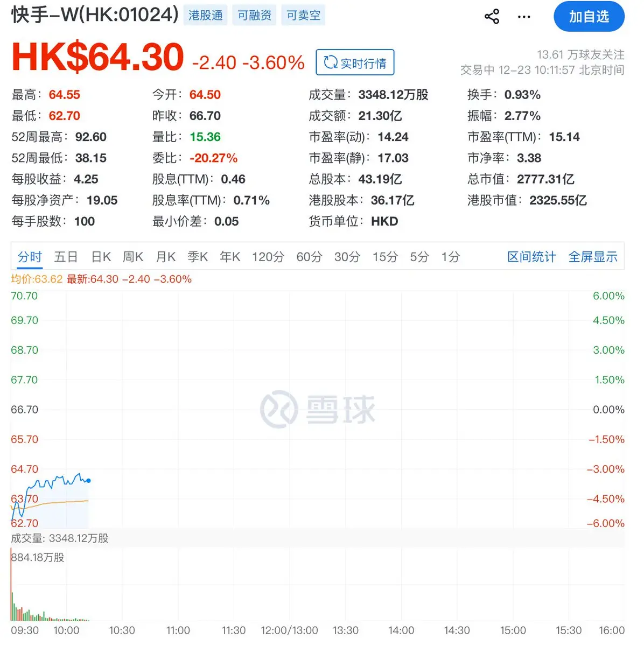Click the 市盈率(TTM) value 15.14
Screen dimensions: 644x646
click(x=564, y=137)
